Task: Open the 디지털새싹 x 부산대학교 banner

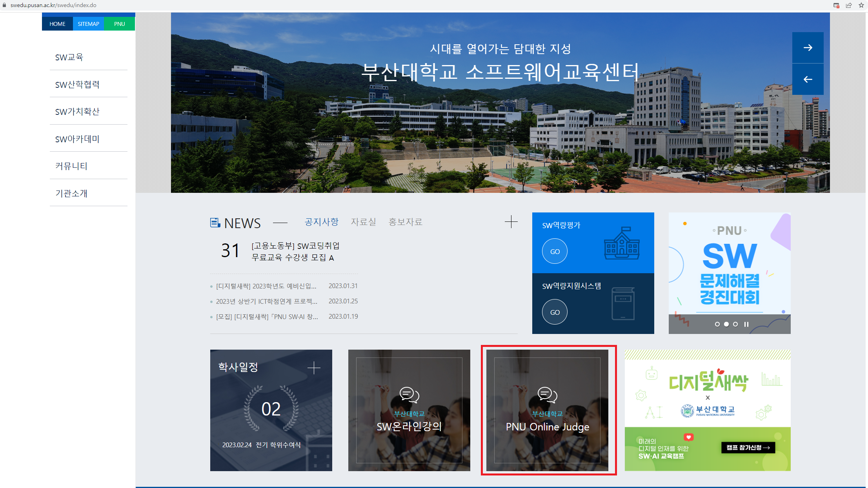Action: coord(708,410)
